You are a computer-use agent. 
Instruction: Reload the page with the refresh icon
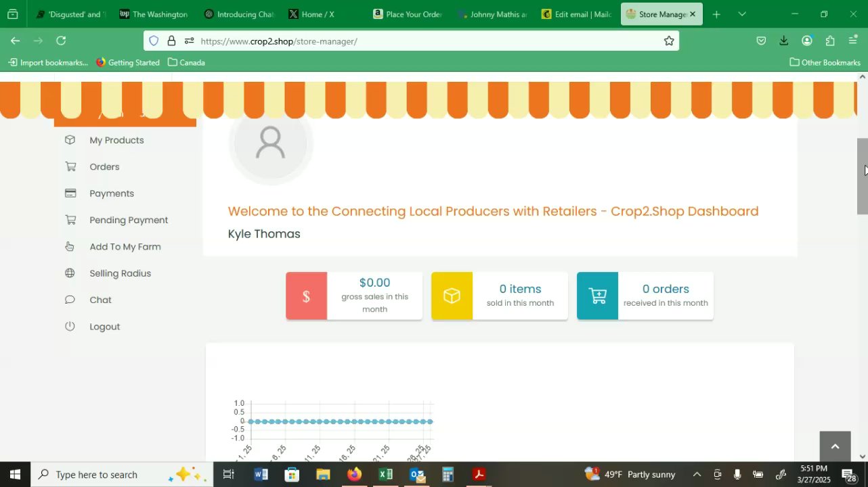61,41
